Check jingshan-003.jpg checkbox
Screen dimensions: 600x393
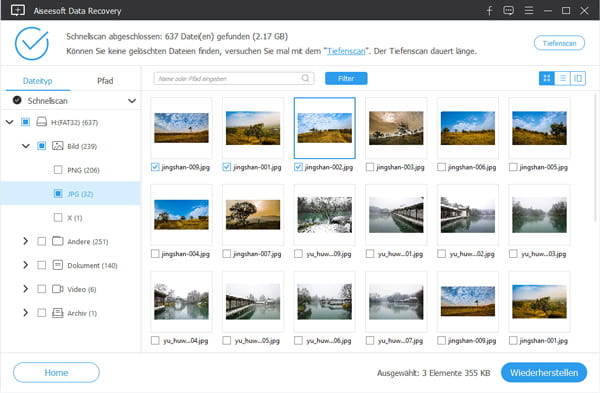pos(370,167)
